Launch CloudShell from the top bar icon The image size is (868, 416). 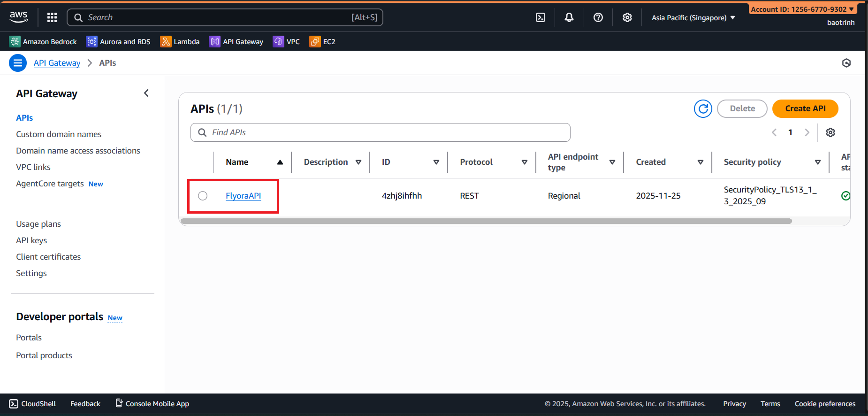click(x=541, y=17)
